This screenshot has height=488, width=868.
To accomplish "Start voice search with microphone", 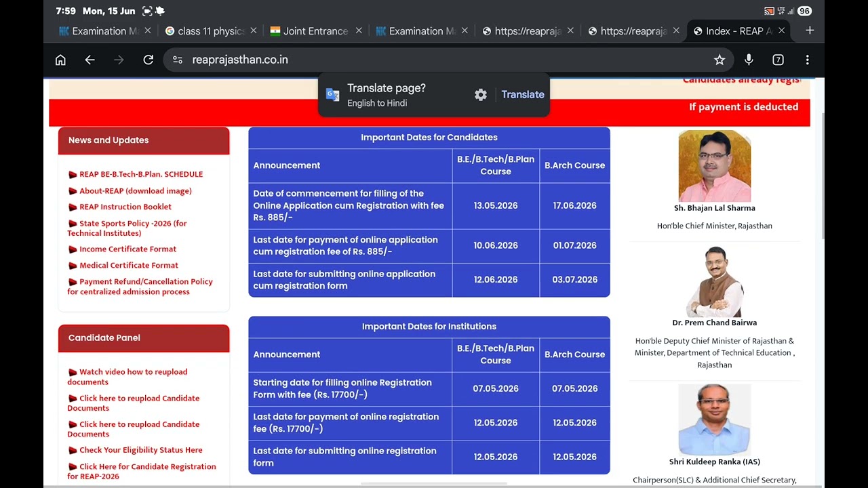I will 749,60.
